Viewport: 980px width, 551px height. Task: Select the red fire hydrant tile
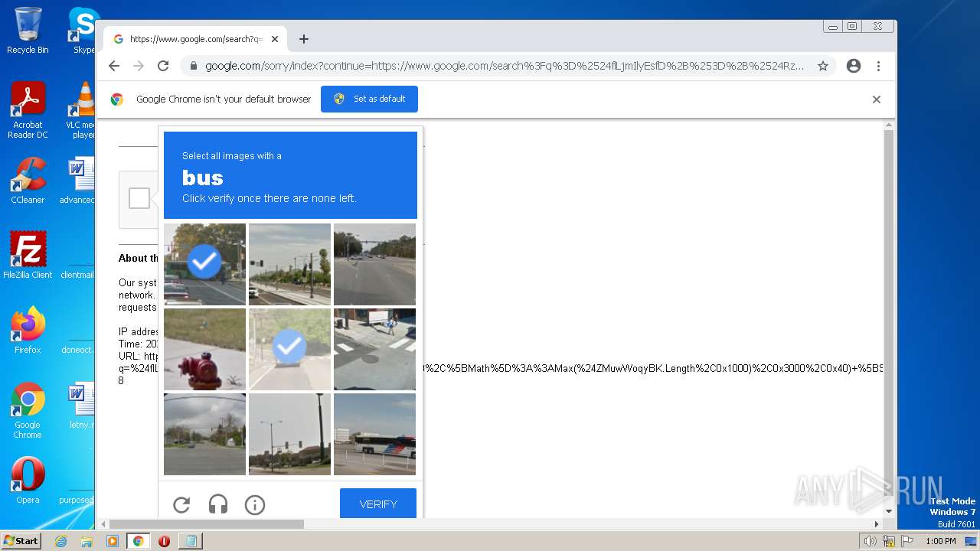pos(204,349)
